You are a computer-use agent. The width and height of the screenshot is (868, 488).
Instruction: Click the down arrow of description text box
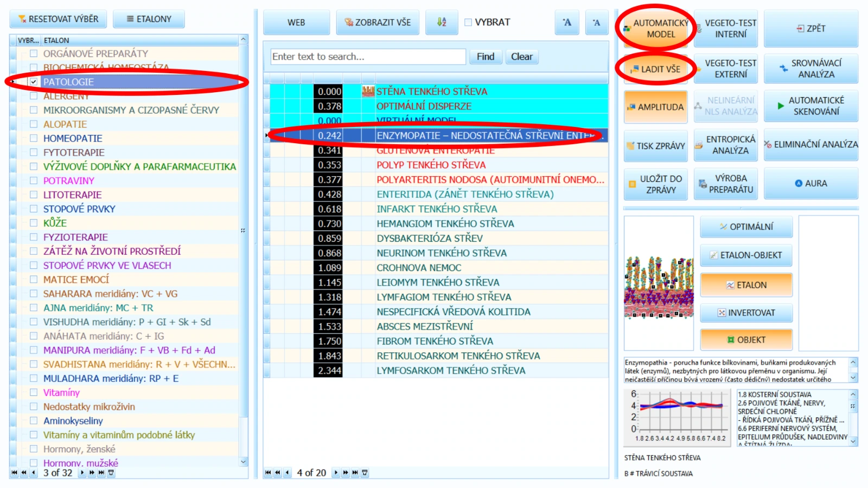[x=853, y=377]
